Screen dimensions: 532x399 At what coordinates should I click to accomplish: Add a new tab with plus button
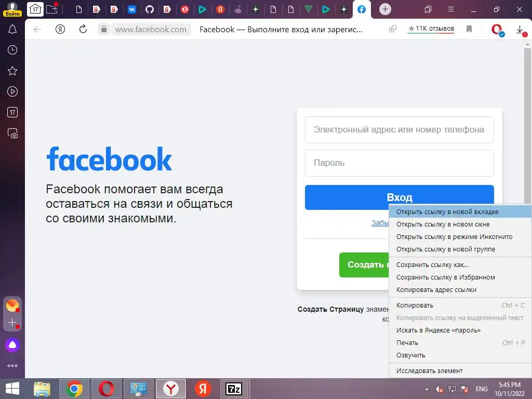(385, 9)
